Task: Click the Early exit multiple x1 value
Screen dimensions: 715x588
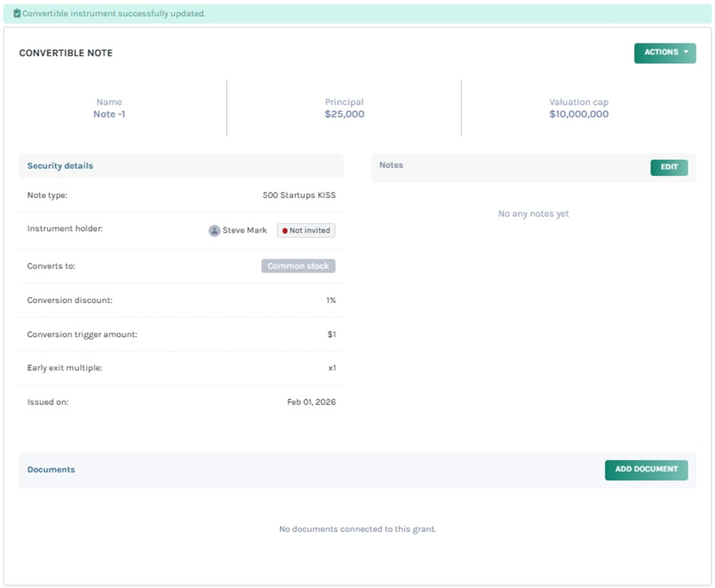Action: coord(332,368)
